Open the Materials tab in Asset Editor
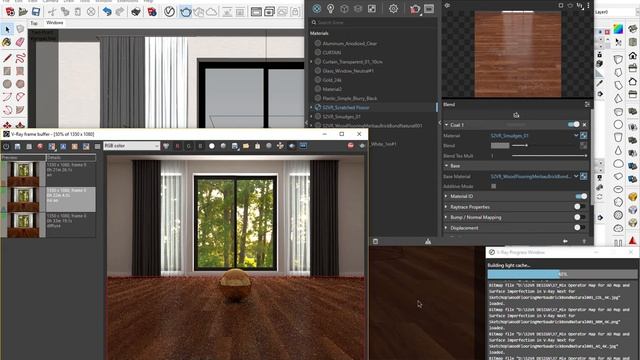 pos(317,9)
